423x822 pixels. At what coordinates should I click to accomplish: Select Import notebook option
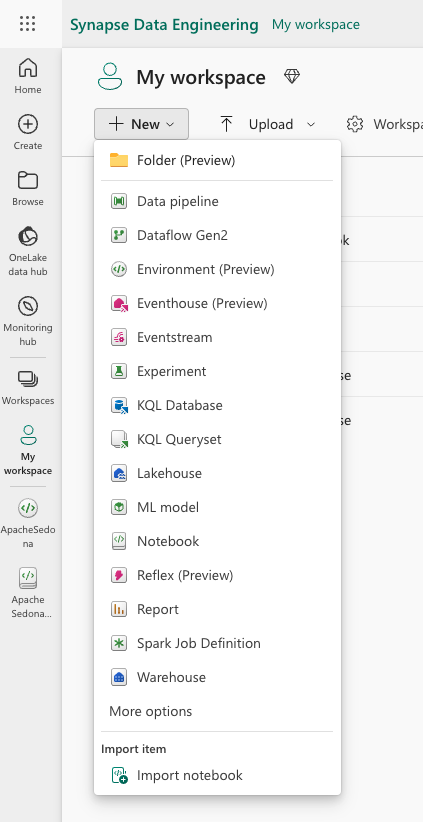point(217,775)
